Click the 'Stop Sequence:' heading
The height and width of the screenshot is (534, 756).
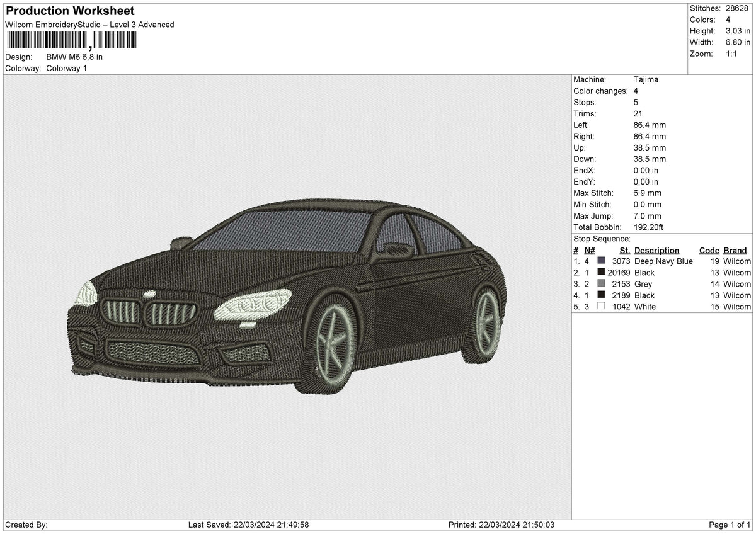602,239
